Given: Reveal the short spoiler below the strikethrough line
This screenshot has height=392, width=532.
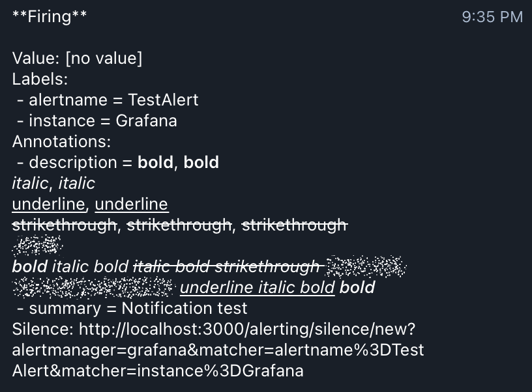Looking at the screenshot, I should (x=37, y=245).
